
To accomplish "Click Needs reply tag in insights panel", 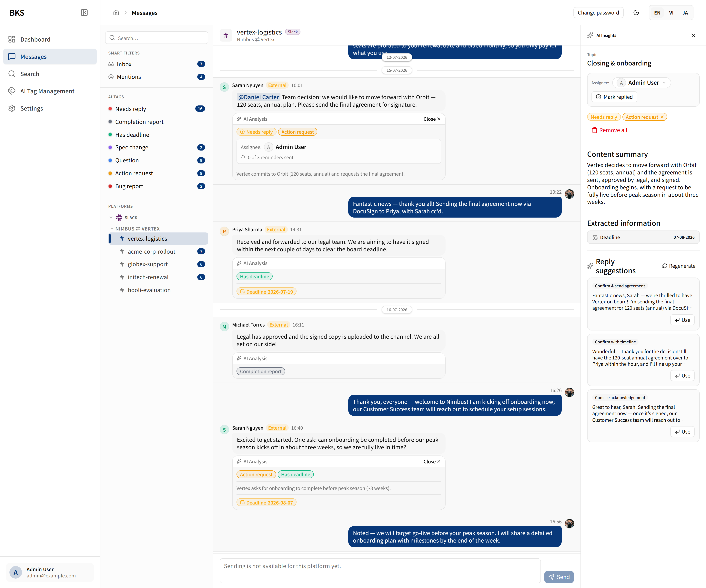I will (x=604, y=117).
